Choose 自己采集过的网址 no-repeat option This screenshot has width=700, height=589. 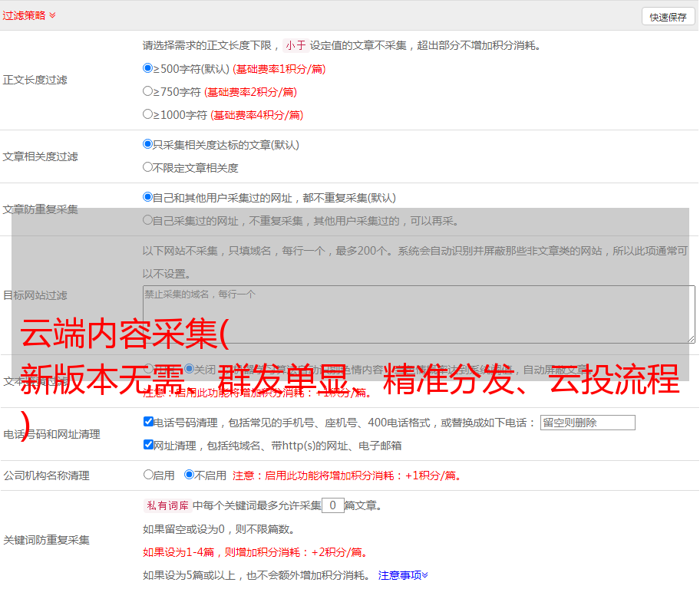click(x=148, y=221)
